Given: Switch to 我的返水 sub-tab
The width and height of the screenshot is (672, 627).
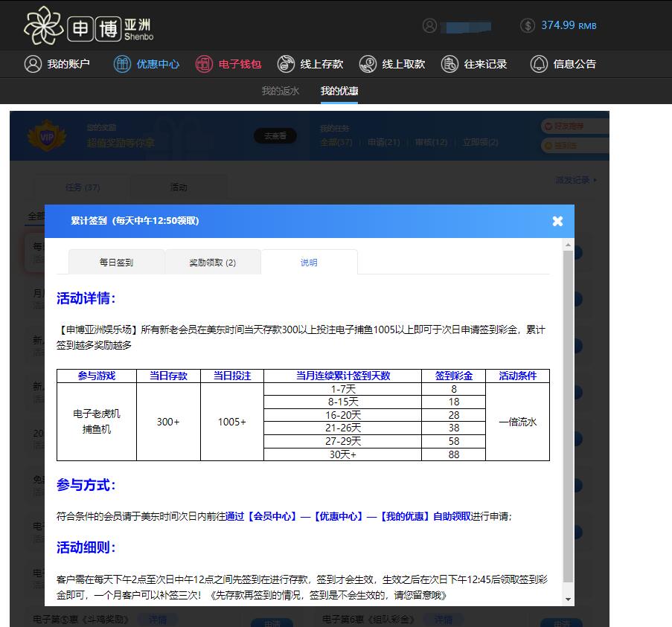Looking at the screenshot, I should click(281, 91).
